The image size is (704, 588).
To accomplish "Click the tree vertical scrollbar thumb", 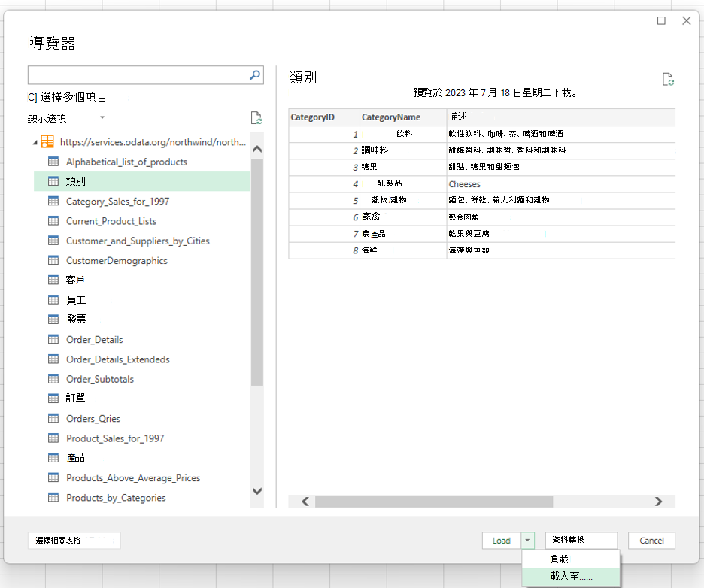I will coord(257,271).
